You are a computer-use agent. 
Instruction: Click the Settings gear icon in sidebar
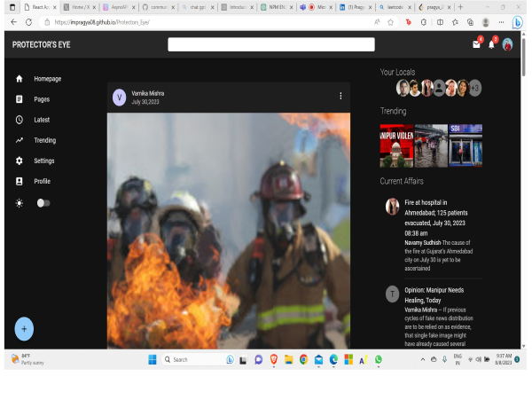(20, 161)
